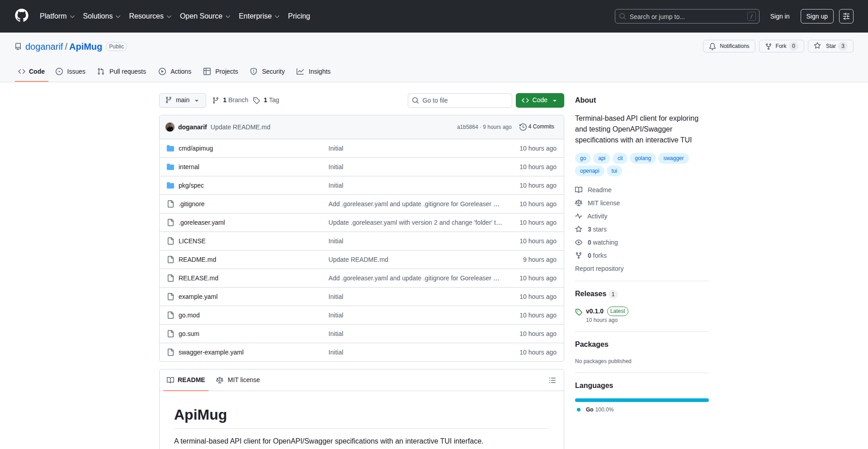Image resolution: width=868 pixels, height=449 pixels.
Task: Click the v0.1.0 release link
Action: (x=594, y=311)
